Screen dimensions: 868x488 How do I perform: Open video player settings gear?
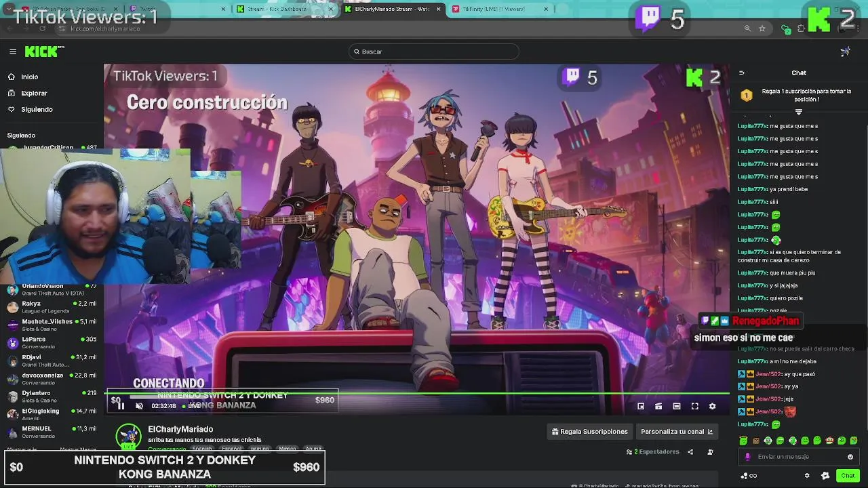tap(712, 406)
